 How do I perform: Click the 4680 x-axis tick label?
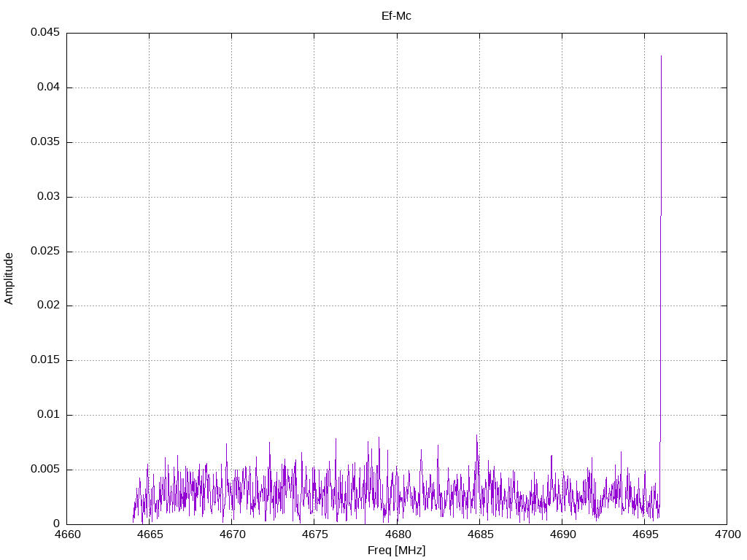[x=398, y=534]
